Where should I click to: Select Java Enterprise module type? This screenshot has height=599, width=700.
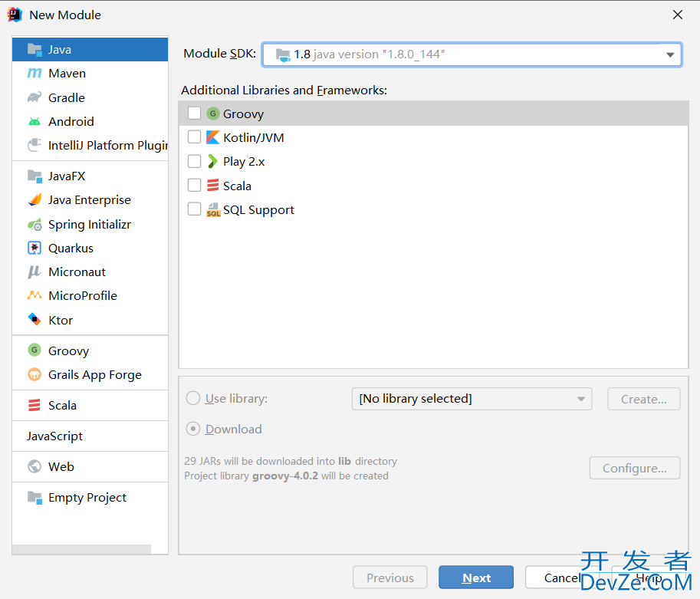pos(90,199)
